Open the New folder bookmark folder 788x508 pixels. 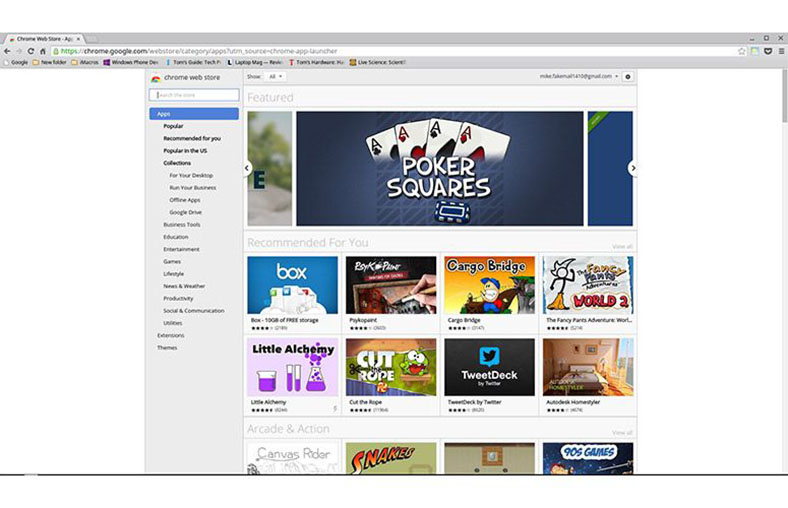pos(50,62)
